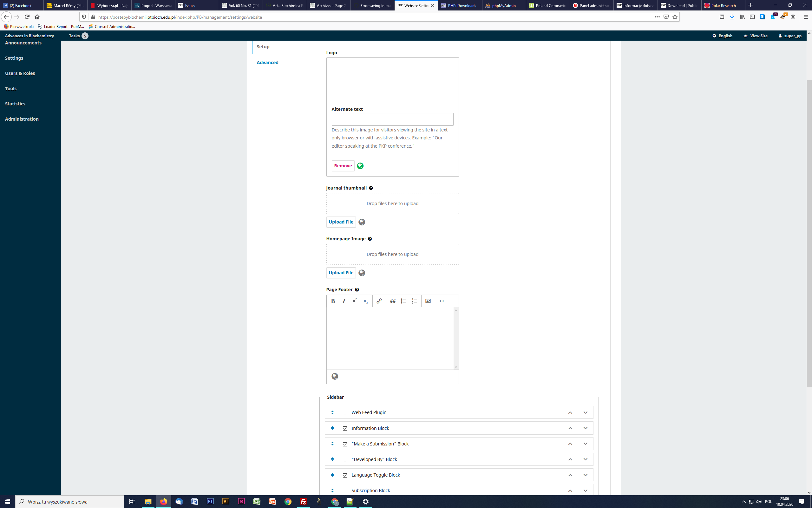Image resolution: width=812 pixels, height=508 pixels.
Task: Click the View Site link
Action: tap(755, 36)
